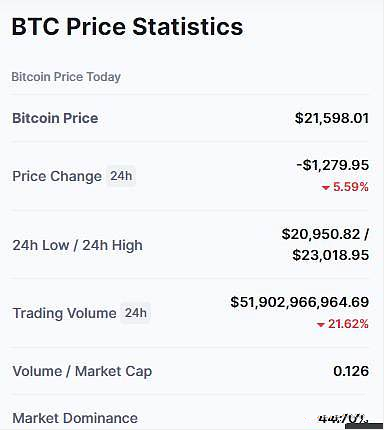Select the $51,902,966,964.69 volume value
This screenshot has width=385, height=431.
tap(300, 302)
